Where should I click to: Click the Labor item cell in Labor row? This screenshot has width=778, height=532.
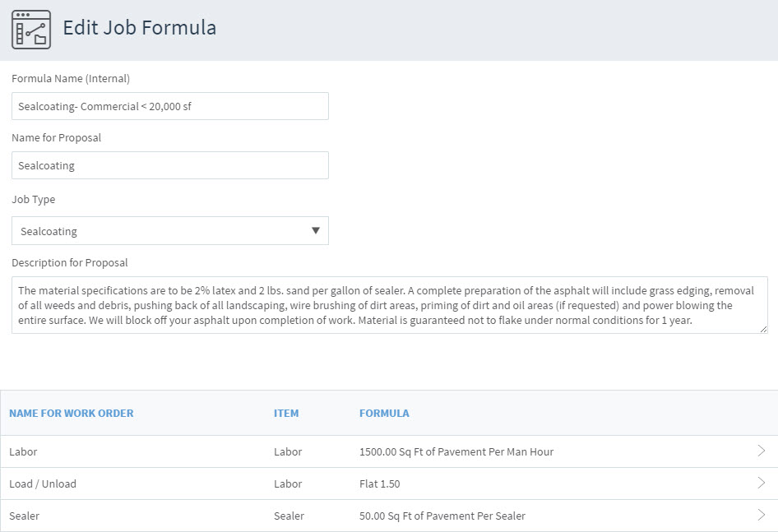click(x=288, y=451)
